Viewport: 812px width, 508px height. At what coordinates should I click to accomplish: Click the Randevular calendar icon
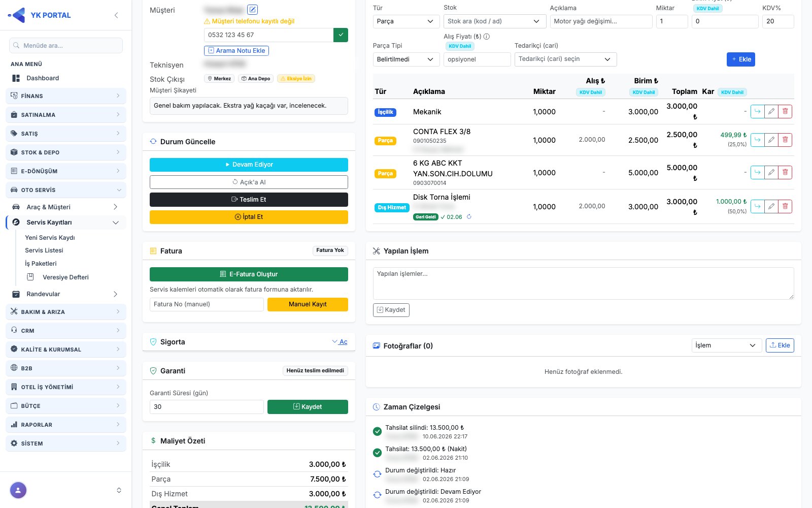pos(16,294)
